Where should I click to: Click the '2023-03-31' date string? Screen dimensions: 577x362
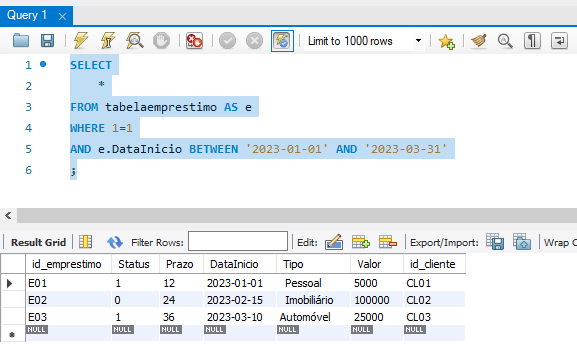406,149
